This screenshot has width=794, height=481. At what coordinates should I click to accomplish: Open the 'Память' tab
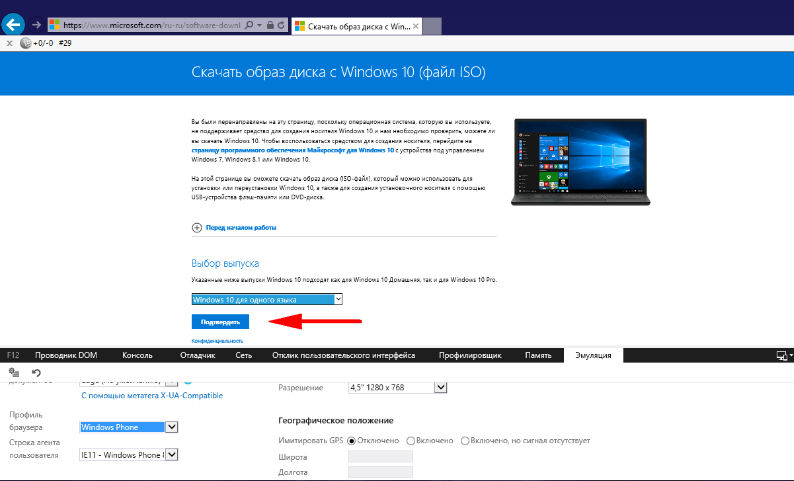point(538,355)
